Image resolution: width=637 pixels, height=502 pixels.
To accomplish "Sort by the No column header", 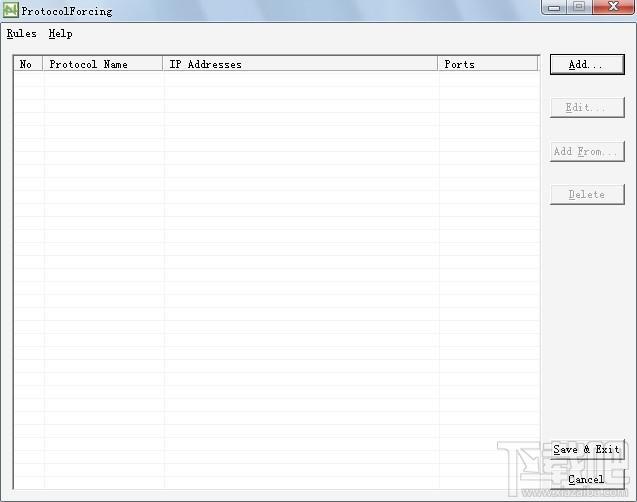I will point(28,64).
